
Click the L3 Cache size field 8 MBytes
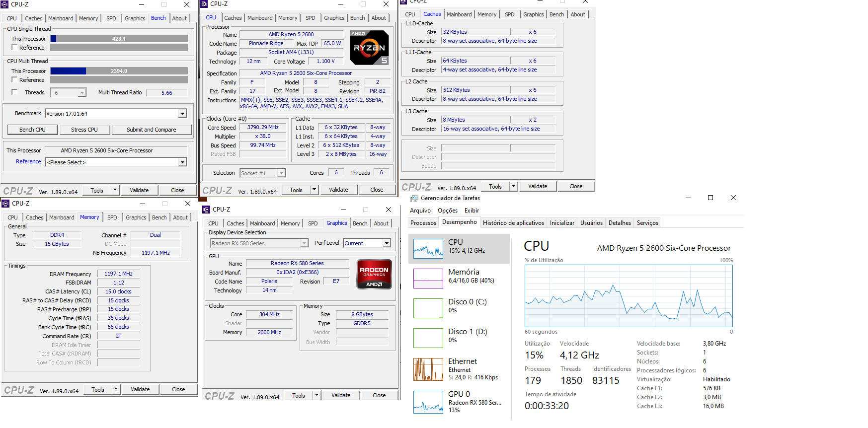(x=475, y=120)
